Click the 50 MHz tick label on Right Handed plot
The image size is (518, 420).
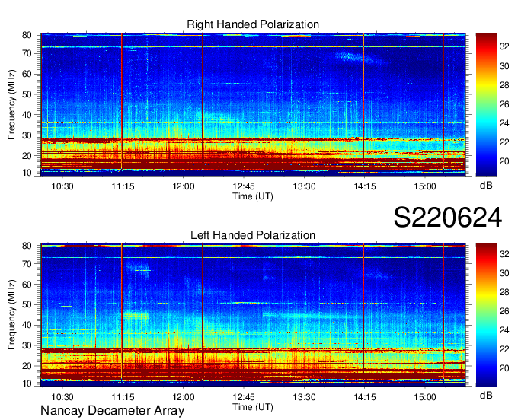(x=27, y=94)
